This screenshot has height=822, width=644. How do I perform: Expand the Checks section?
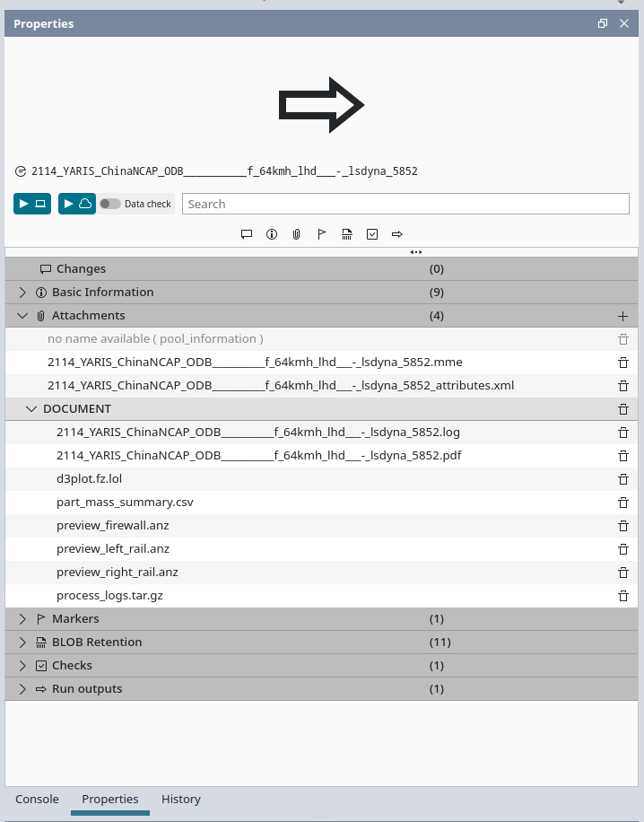[x=22, y=666]
